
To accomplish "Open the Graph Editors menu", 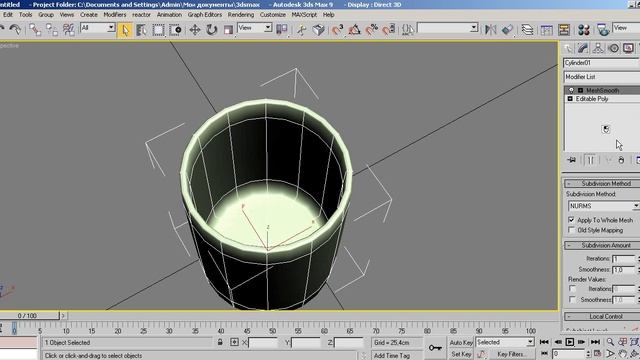I will tap(204, 15).
